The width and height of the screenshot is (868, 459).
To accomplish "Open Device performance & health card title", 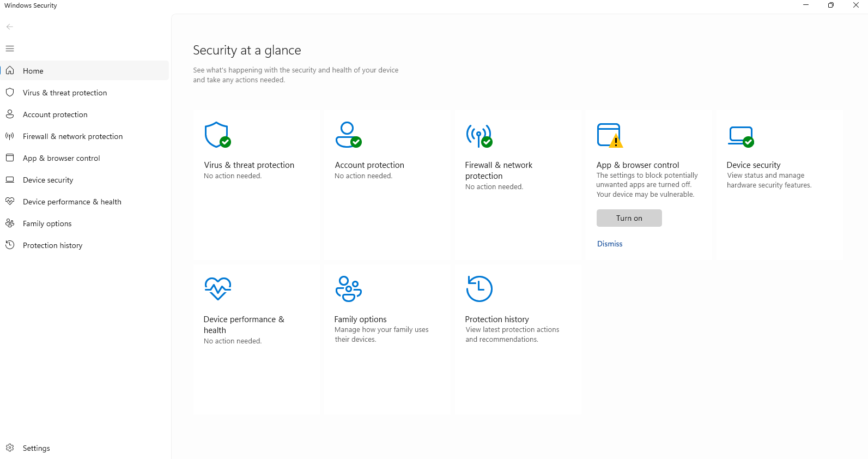I will pyautogui.click(x=244, y=324).
